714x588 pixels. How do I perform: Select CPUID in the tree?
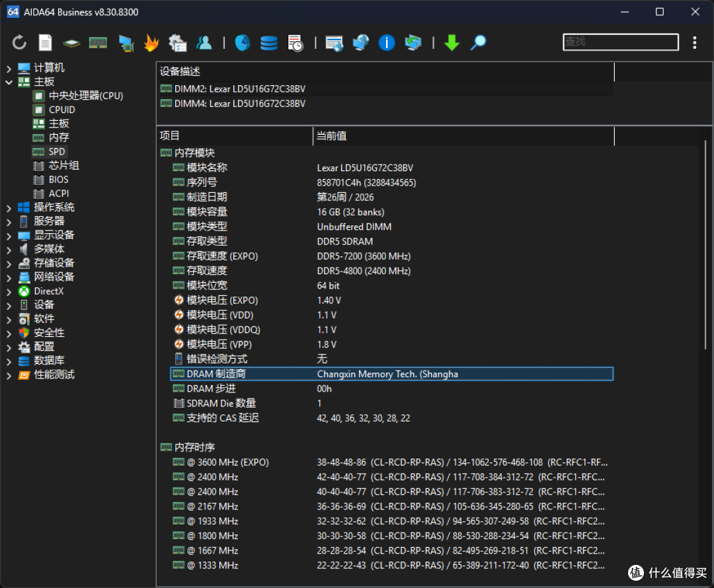[x=62, y=110]
